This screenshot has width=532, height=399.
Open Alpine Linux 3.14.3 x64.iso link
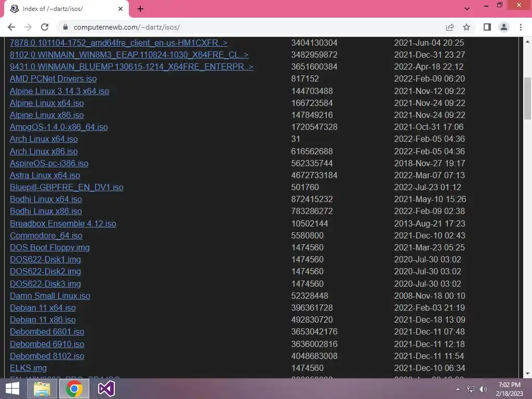59,91
